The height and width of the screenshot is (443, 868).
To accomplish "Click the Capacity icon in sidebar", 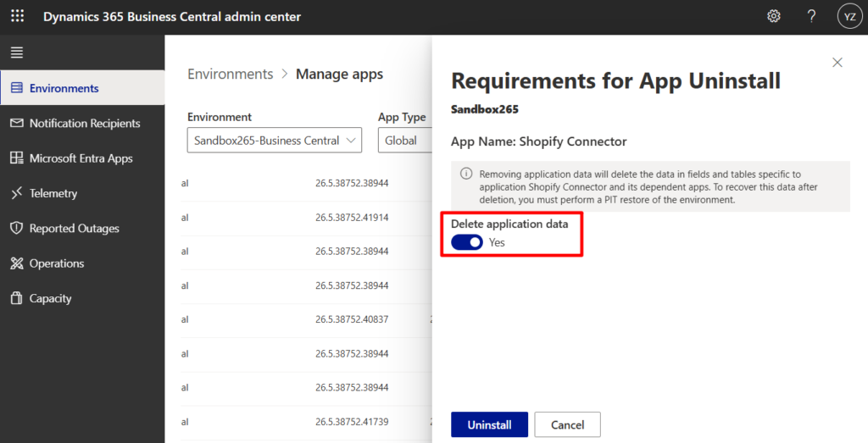I will 16,298.
